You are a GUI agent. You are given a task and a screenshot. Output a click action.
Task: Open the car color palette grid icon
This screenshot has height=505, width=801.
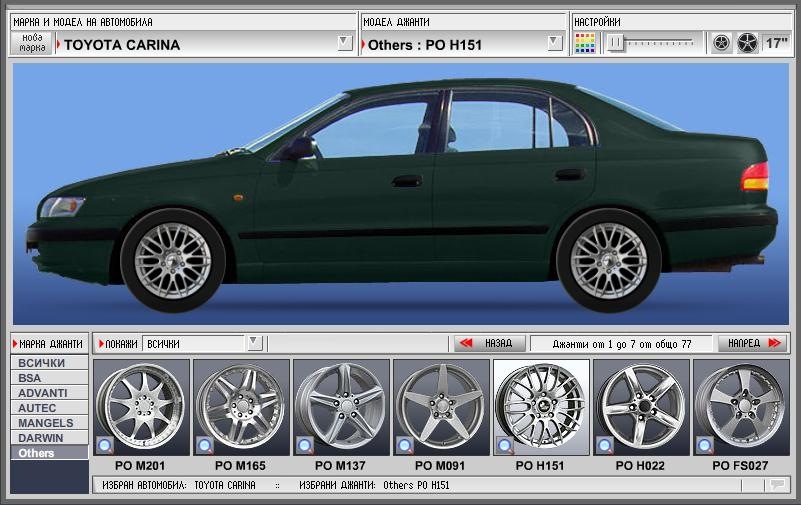point(585,43)
